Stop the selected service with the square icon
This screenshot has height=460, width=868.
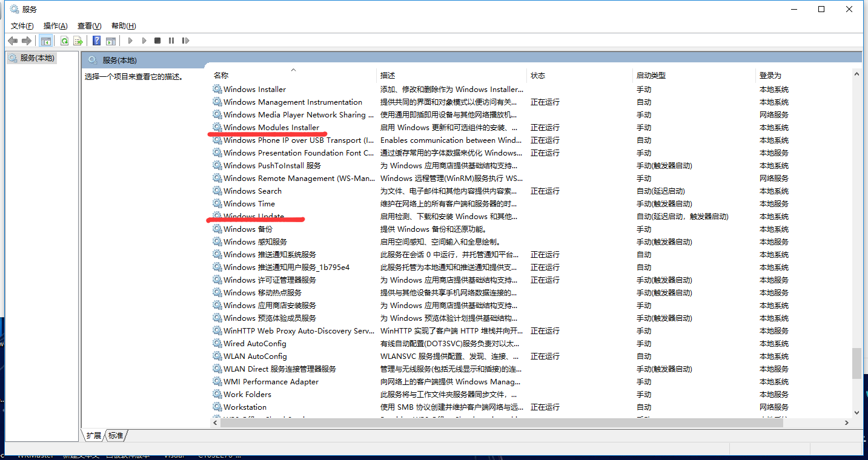pos(157,40)
